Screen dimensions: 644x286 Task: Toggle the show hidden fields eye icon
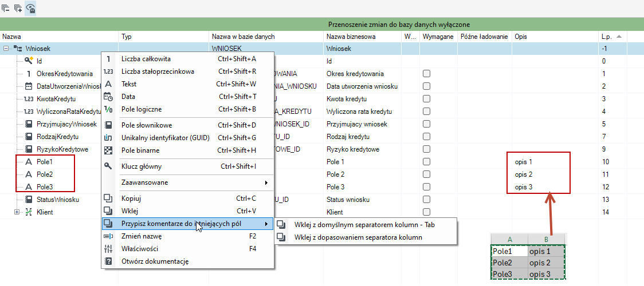tap(30, 8)
